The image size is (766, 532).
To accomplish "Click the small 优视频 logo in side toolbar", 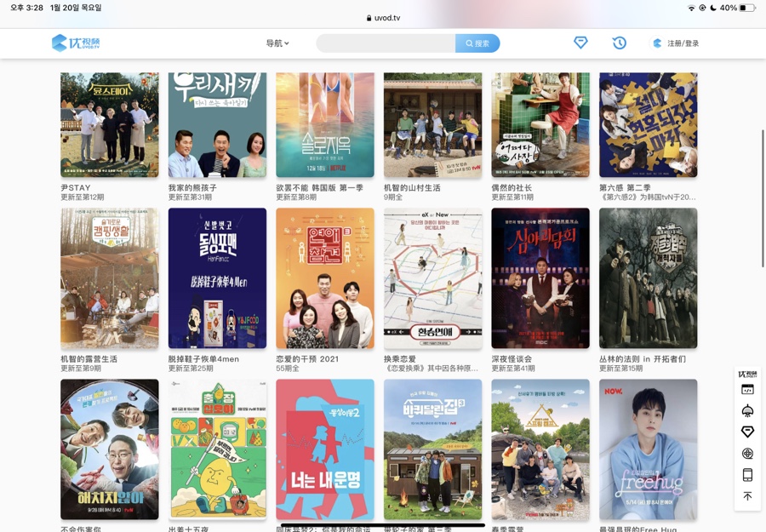I will point(747,374).
